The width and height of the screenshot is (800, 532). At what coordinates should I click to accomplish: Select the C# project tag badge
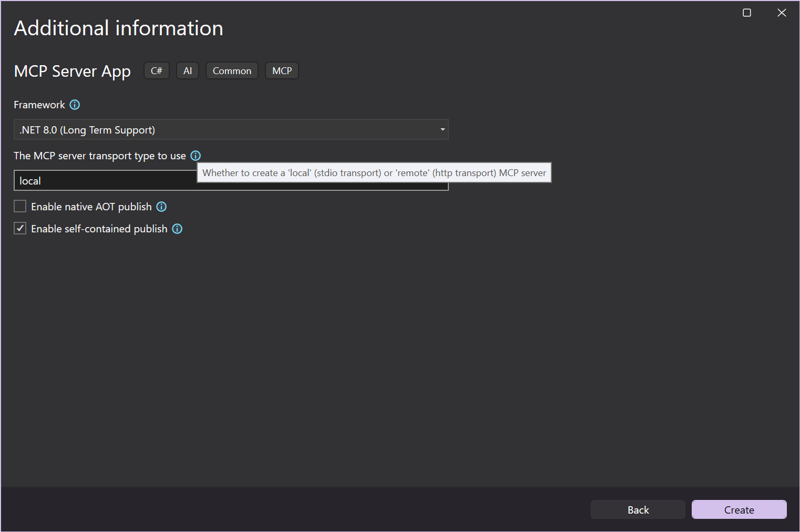[x=156, y=70]
